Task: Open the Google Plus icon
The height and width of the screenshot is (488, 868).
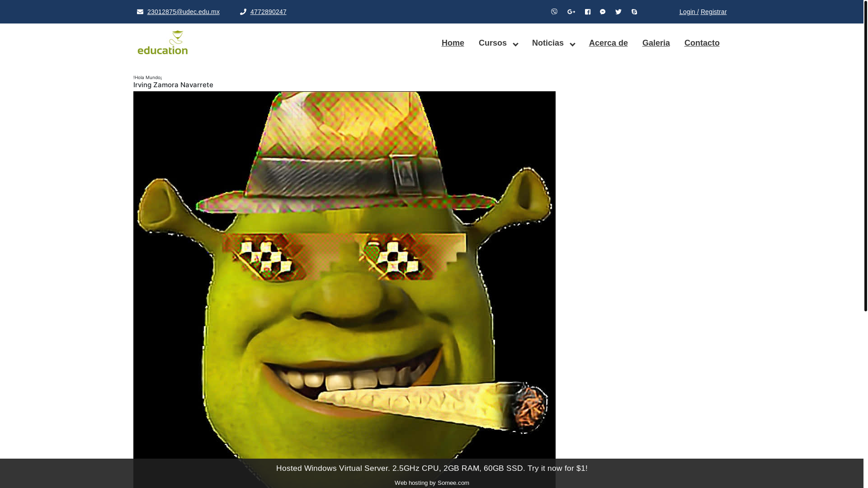Action: pyautogui.click(x=571, y=12)
